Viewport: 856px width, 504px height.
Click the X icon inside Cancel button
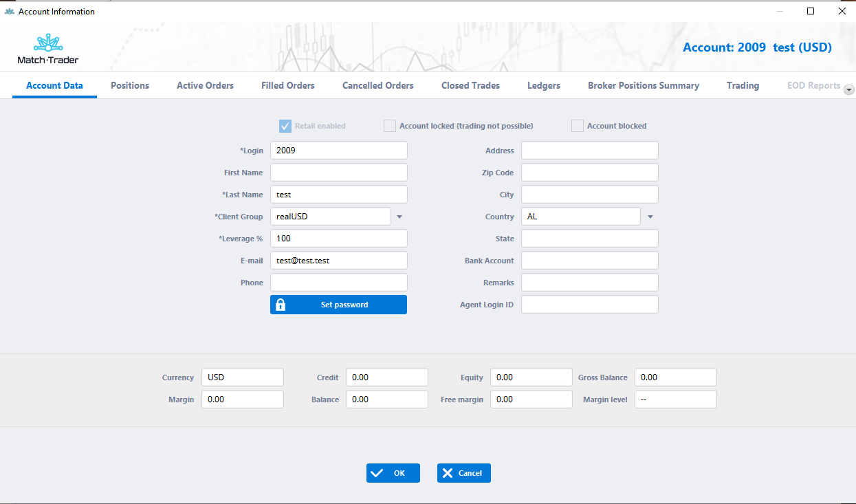pyautogui.click(x=448, y=472)
